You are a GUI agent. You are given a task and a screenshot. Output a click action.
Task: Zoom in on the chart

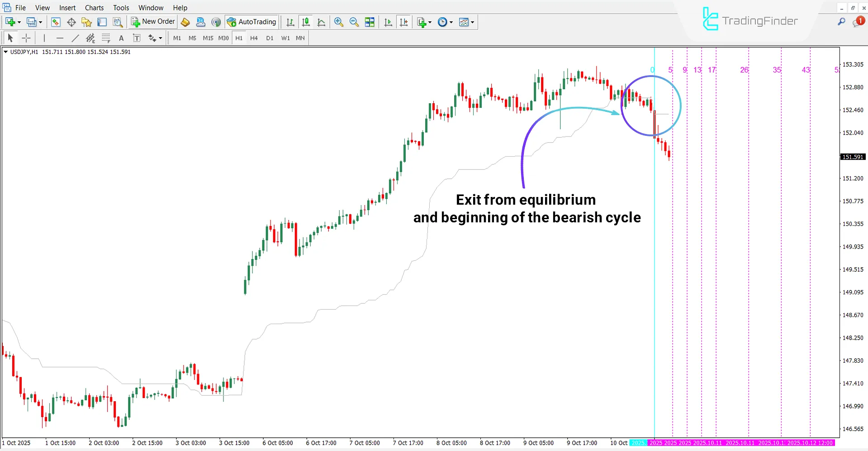tap(338, 22)
